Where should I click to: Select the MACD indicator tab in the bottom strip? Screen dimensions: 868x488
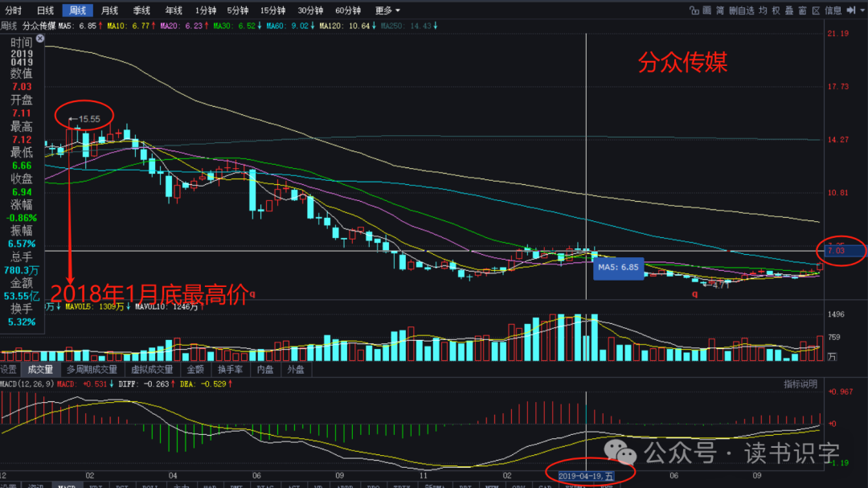tap(67, 486)
